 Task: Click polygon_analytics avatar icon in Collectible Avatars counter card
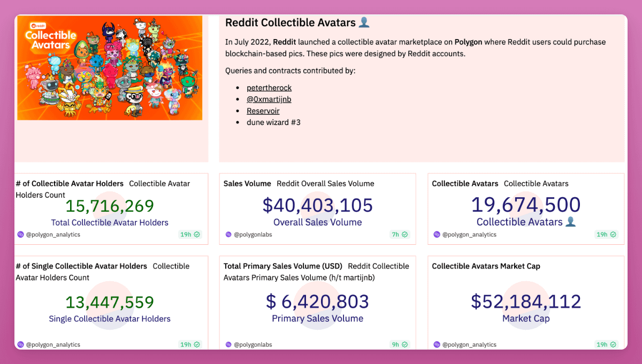click(437, 235)
